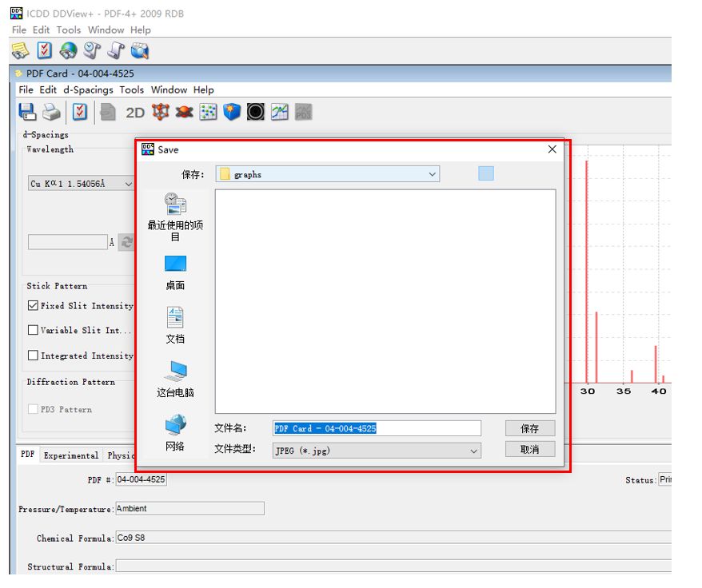The width and height of the screenshot is (702, 588).
Task: Go to Desktop (桌面) in Save dialog
Action: [175, 273]
